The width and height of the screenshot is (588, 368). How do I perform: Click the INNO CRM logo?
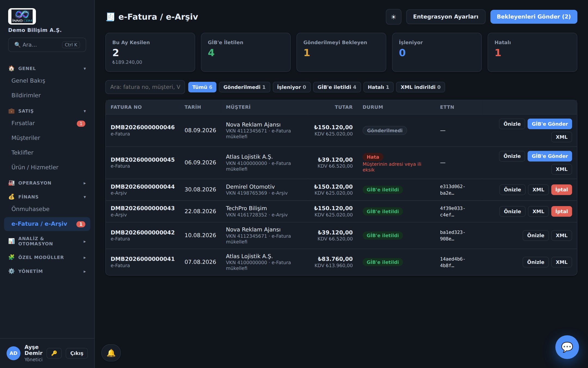click(x=22, y=16)
